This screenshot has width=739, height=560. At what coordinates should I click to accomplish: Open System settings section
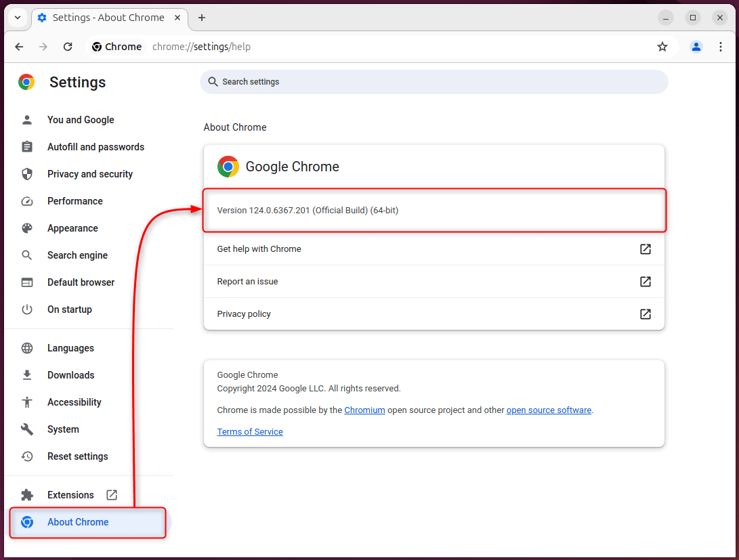click(x=63, y=429)
